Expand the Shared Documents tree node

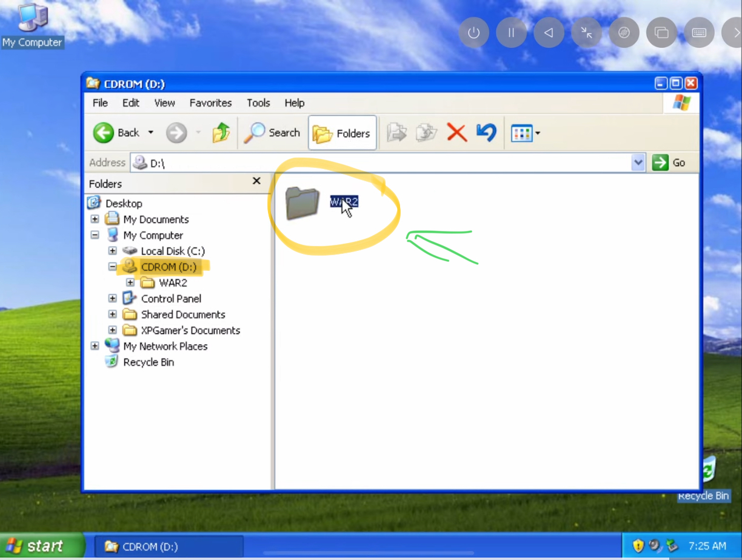(x=112, y=314)
